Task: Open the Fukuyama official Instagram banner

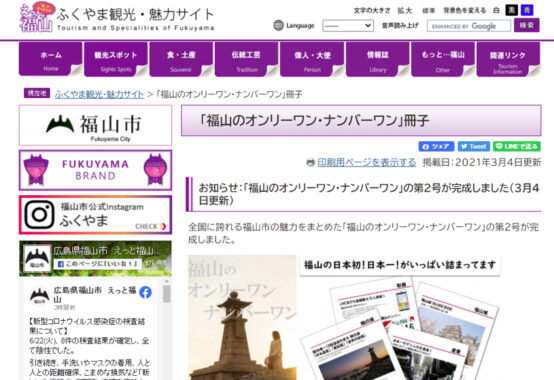Action: pos(95,215)
